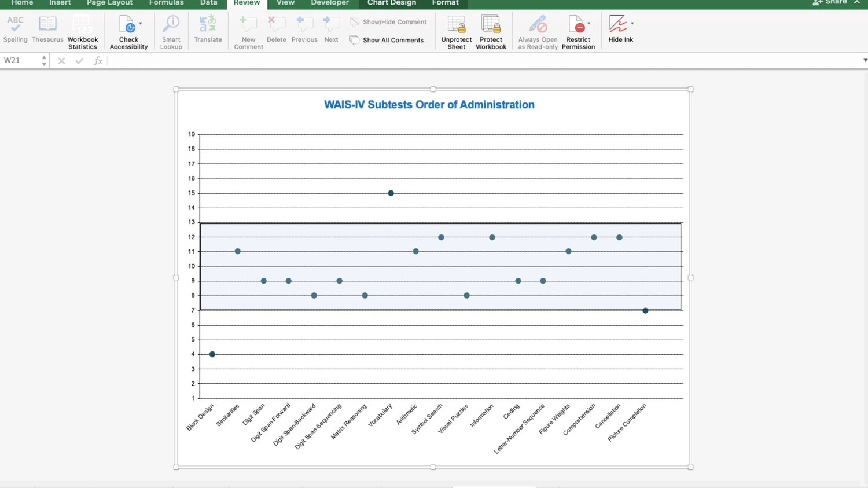The image size is (868, 488).
Task: Expand the Restrict Permission dropdown arrow
Action: [x=589, y=24]
